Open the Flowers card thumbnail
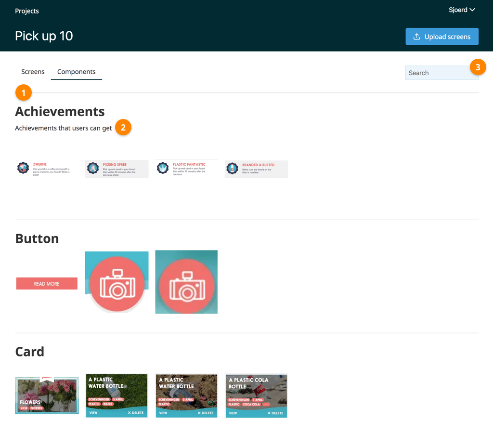Screen dimensions: 493x448 click(x=47, y=395)
